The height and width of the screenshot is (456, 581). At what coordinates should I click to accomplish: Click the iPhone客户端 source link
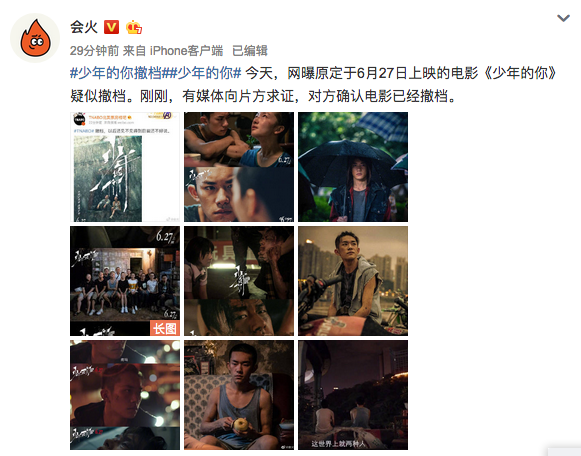coord(186,51)
